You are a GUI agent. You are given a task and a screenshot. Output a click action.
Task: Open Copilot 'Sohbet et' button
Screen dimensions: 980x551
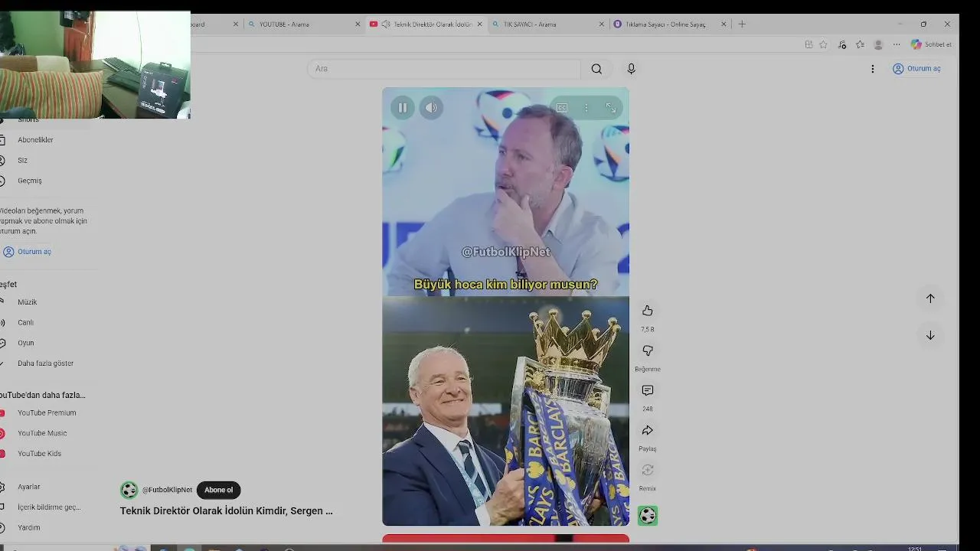coord(931,44)
